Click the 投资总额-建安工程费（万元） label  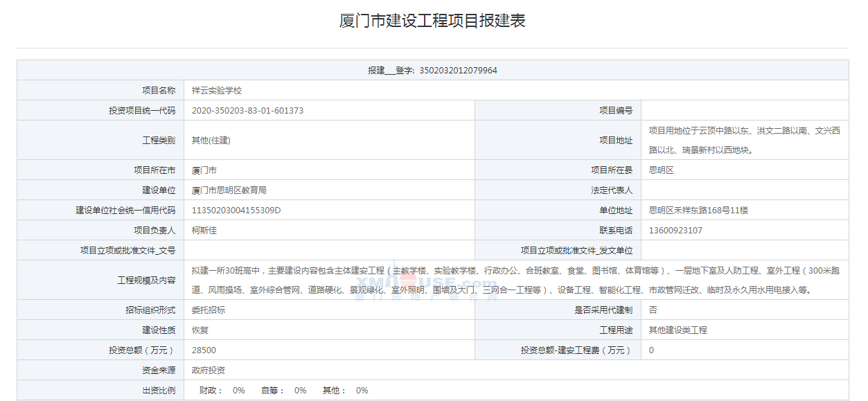click(577, 350)
